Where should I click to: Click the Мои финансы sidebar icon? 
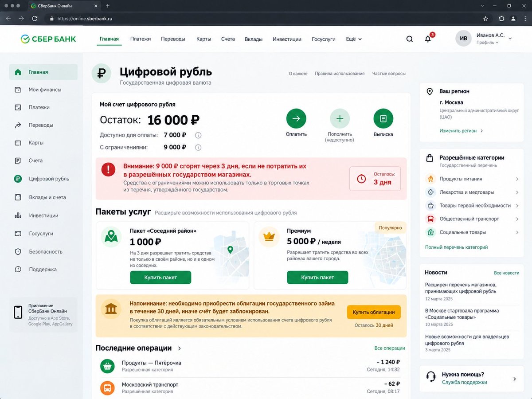18,90
